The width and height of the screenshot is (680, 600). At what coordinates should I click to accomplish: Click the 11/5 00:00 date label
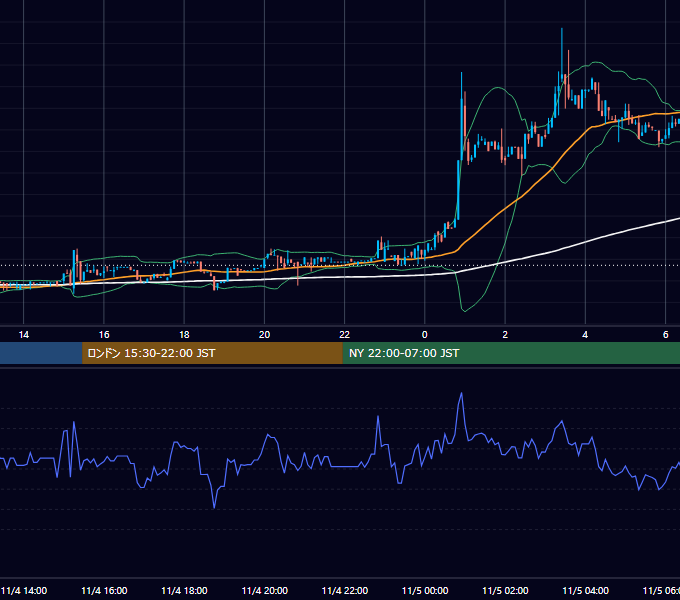(x=425, y=590)
